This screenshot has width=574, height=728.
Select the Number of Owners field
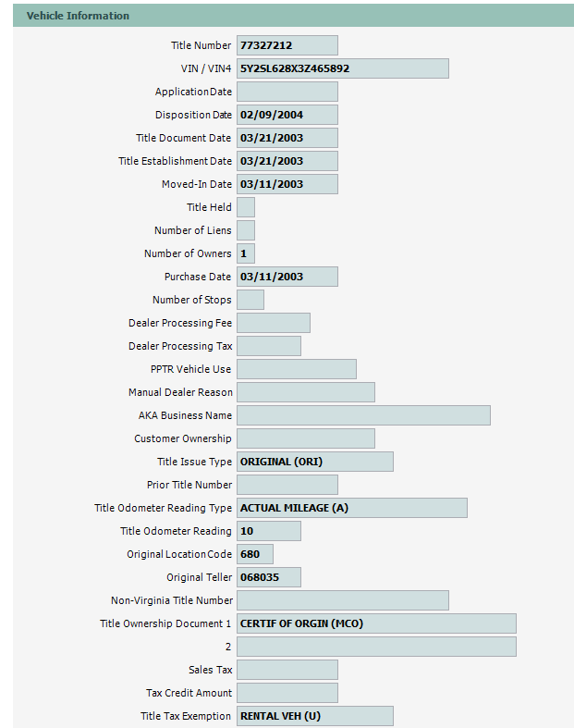(x=246, y=253)
